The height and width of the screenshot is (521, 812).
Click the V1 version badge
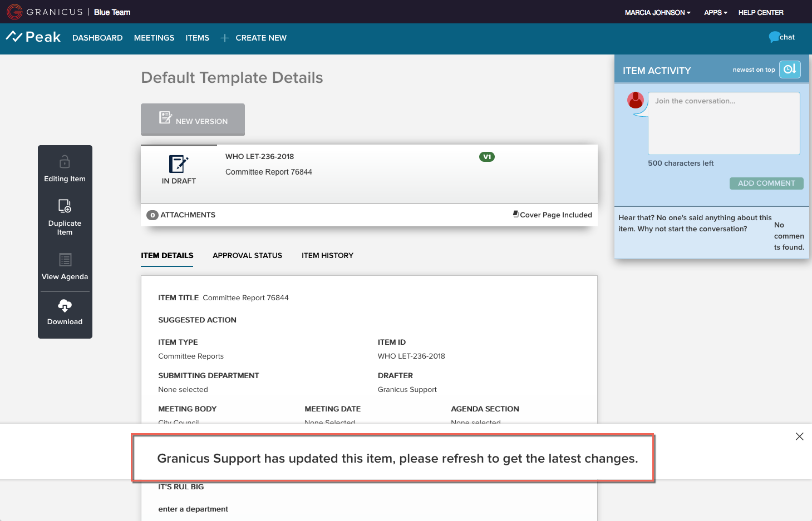tap(487, 157)
